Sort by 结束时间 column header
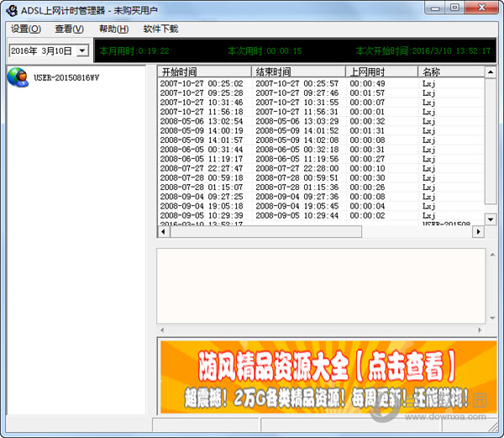 pyautogui.click(x=298, y=71)
